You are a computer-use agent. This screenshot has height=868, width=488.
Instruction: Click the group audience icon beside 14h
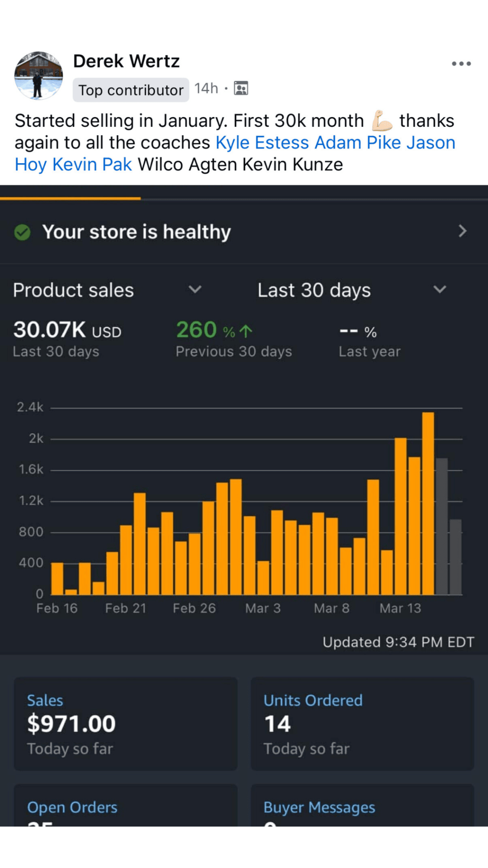tap(241, 88)
